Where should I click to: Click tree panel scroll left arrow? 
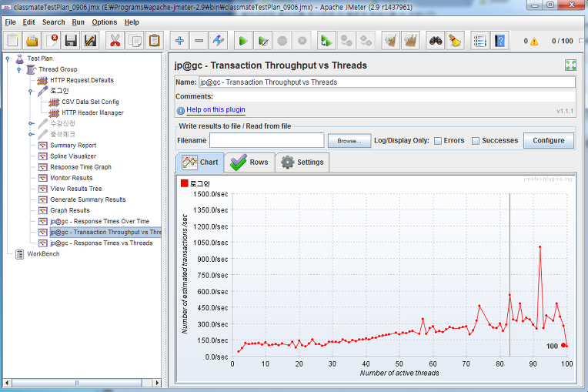7,383
